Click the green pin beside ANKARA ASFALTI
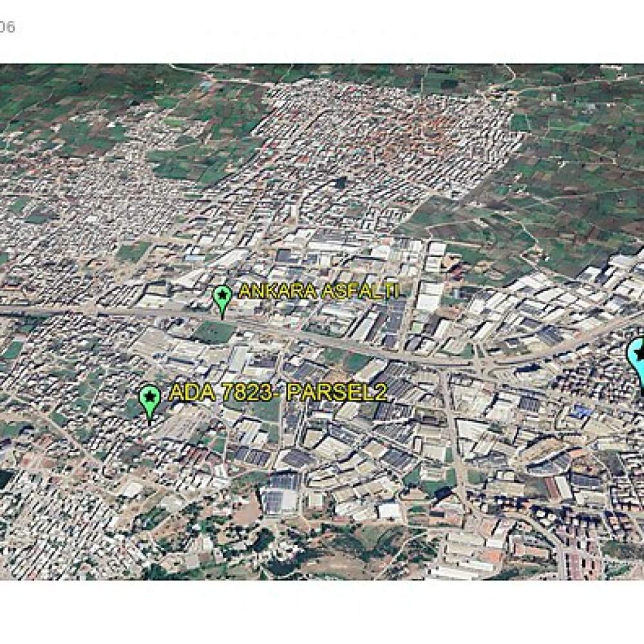 pos(222,302)
